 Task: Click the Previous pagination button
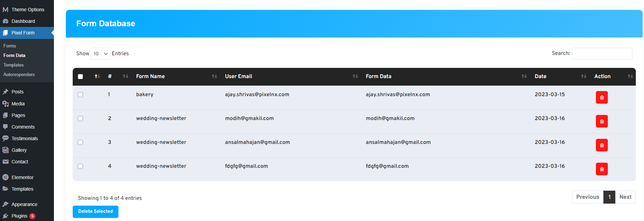pyautogui.click(x=587, y=197)
